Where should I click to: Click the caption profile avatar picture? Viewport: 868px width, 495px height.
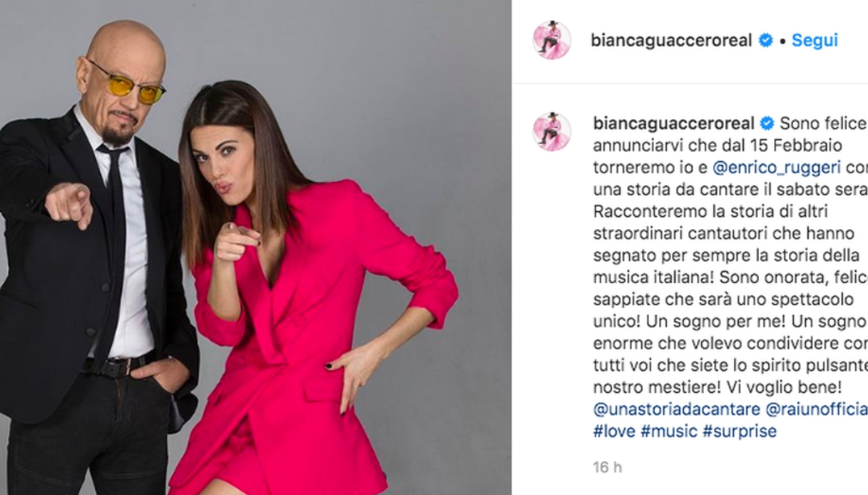coord(552,132)
